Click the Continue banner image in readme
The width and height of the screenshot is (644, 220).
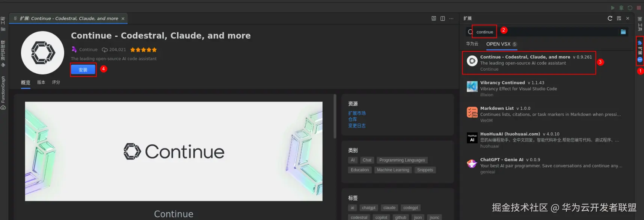click(x=174, y=151)
